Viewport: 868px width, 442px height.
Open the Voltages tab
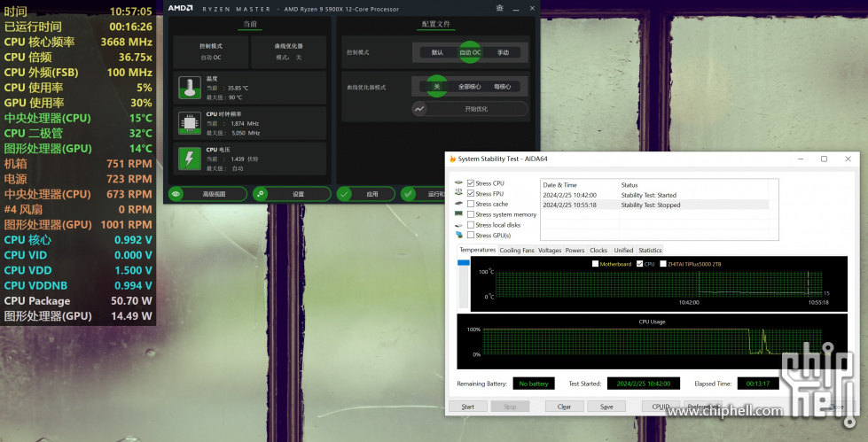point(549,251)
